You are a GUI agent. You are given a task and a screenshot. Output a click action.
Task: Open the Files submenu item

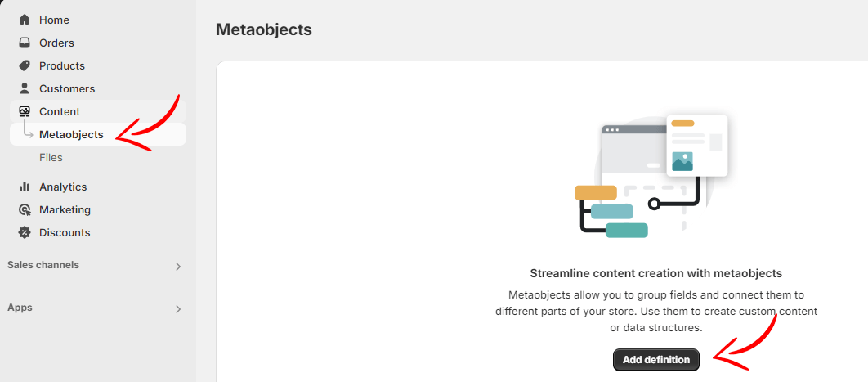coord(51,157)
